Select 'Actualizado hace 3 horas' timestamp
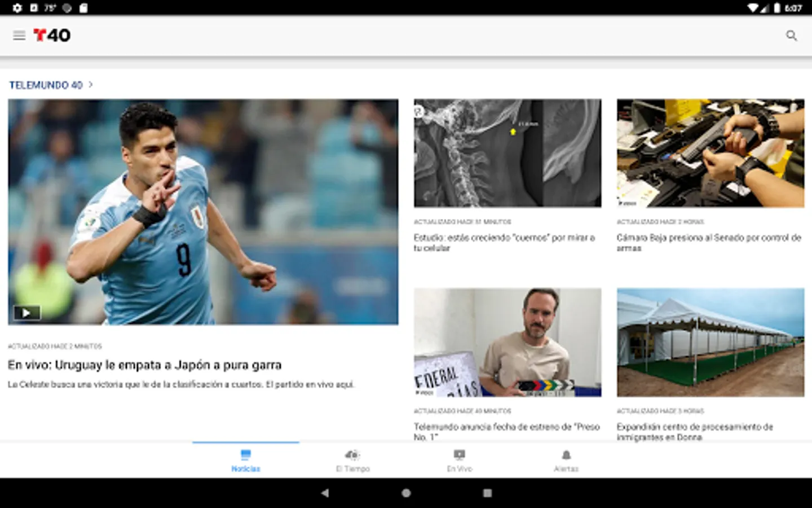The width and height of the screenshot is (812, 508). [x=660, y=411]
